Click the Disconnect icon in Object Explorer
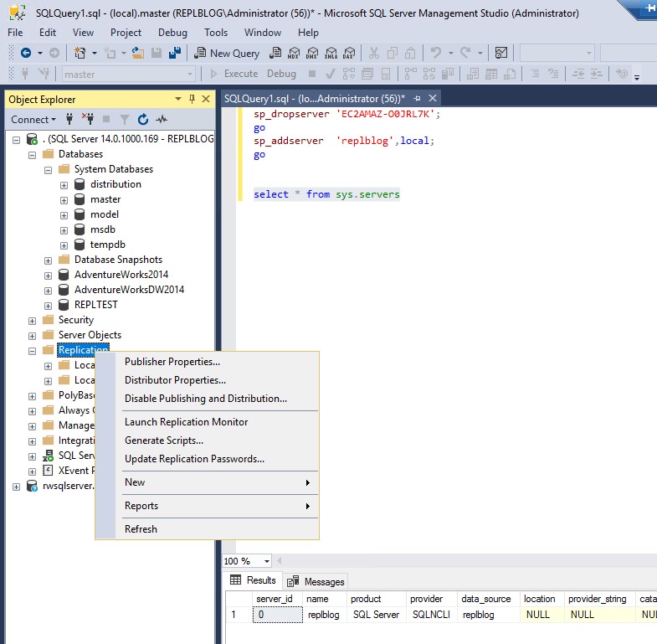Viewport: 657px width, 644px height. [88, 120]
